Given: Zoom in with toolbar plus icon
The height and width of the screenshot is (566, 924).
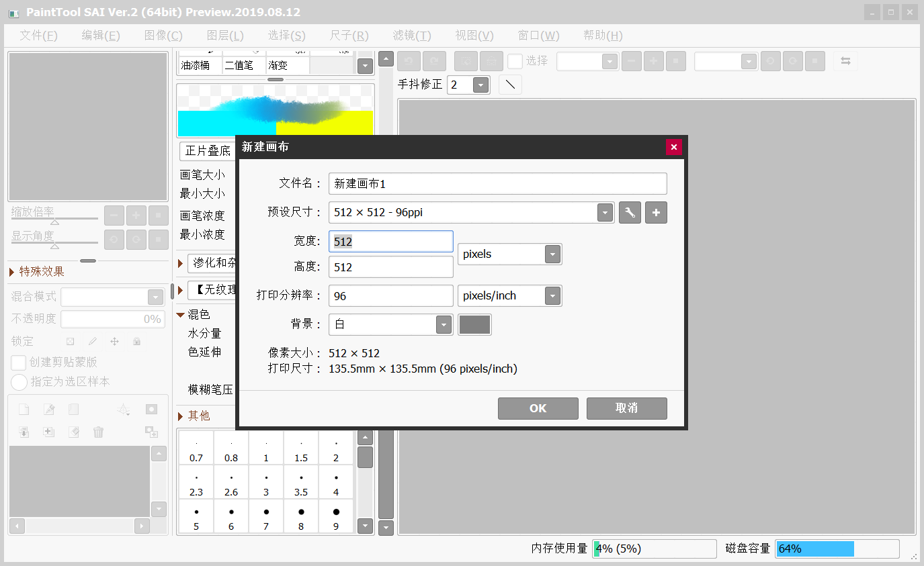Looking at the screenshot, I should coord(653,61).
